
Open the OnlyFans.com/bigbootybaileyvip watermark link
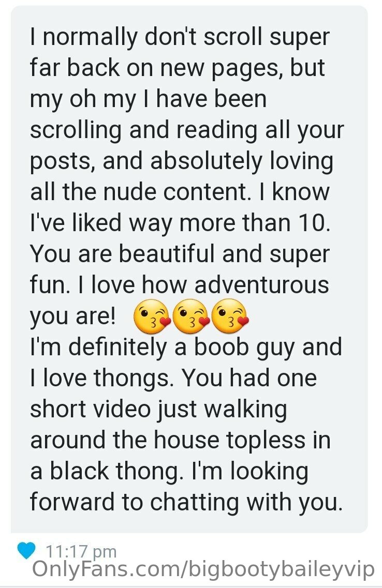(203, 570)
